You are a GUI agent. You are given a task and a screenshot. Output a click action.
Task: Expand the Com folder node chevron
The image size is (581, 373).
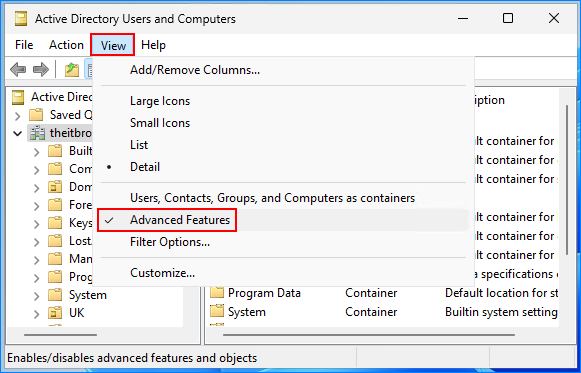(36, 170)
